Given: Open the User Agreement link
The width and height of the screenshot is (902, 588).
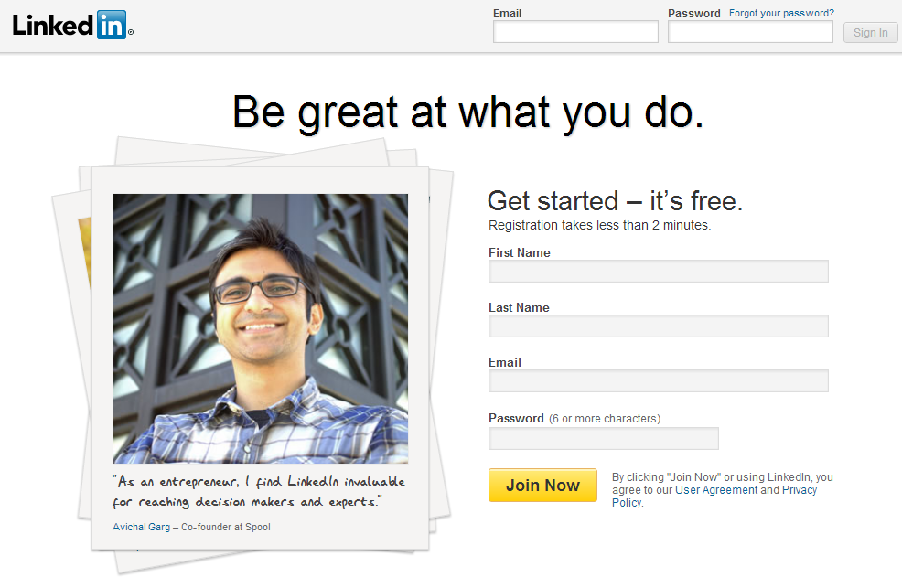Looking at the screenshot, I should point(716,490).
